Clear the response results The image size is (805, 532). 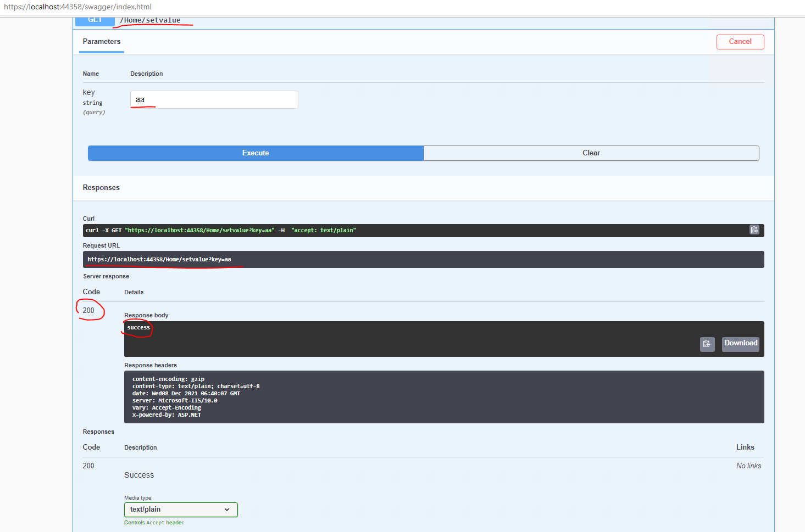[591, 153]
